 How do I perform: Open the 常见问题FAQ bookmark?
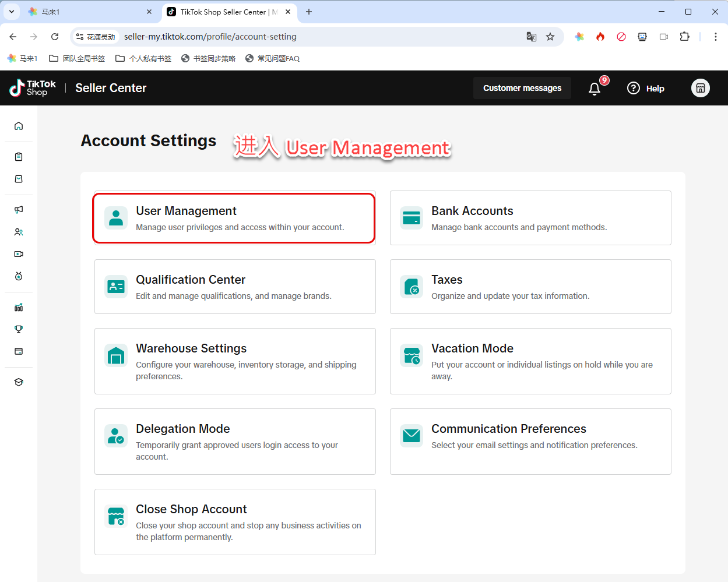(272, 58)
